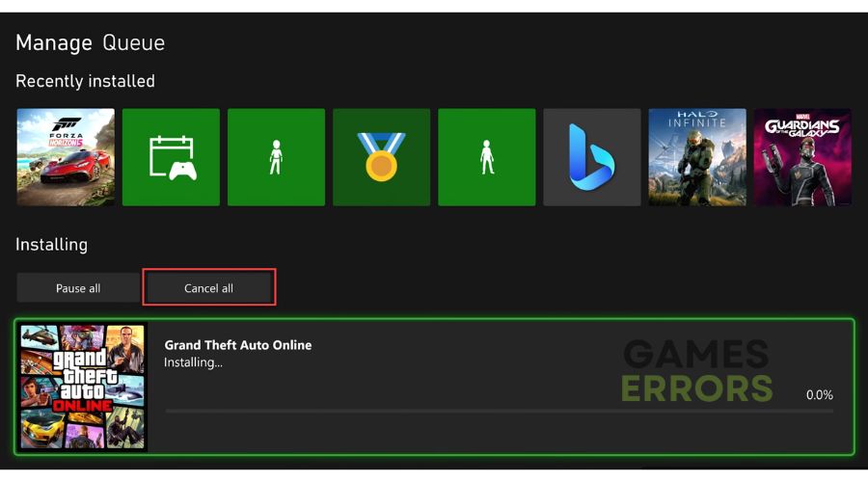Select the second avatar figure tile
The height and width of the screenshot is (482, 868).
click(x=487, y=157)
